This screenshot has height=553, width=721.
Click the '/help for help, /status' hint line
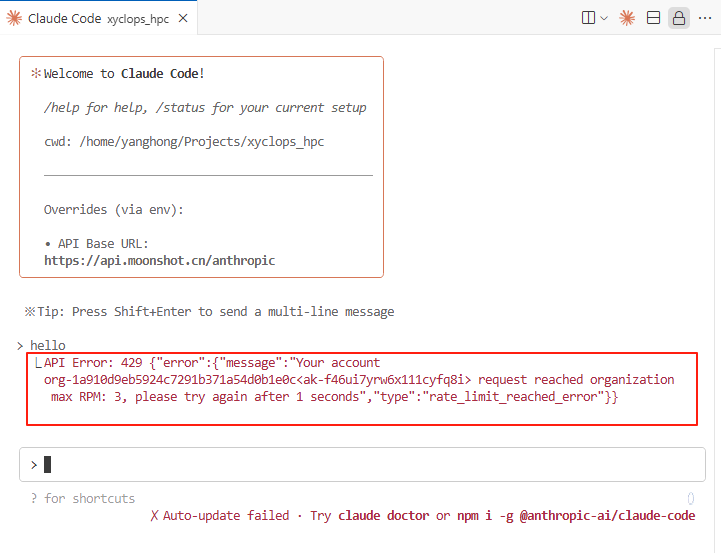click(205, 108)
